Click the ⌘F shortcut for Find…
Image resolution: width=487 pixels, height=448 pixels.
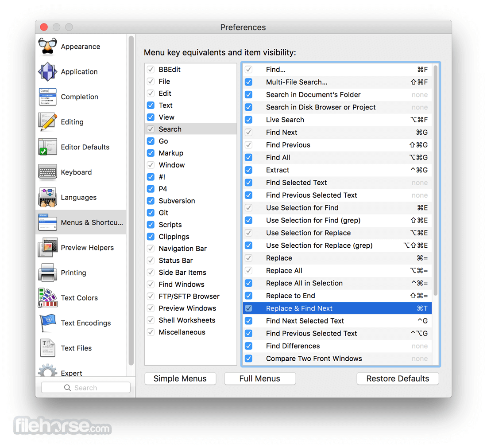(x=422, y=70)
